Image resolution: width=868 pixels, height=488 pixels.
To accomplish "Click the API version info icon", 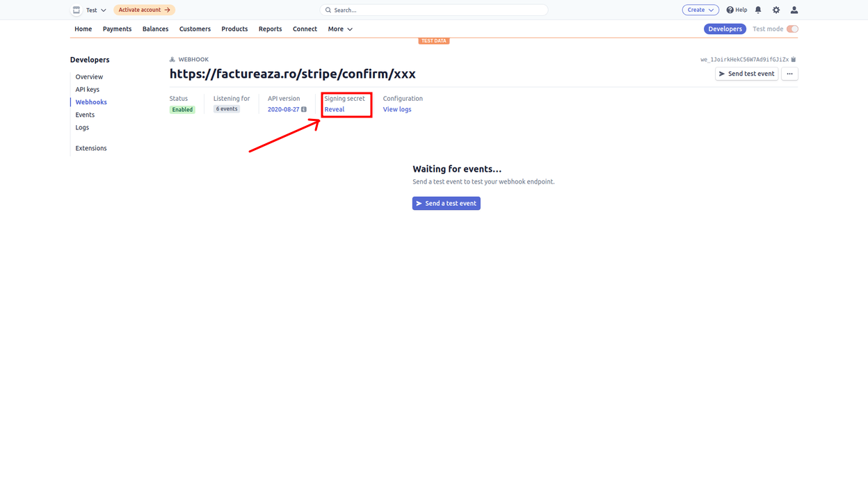I will [x=304, y=109].
